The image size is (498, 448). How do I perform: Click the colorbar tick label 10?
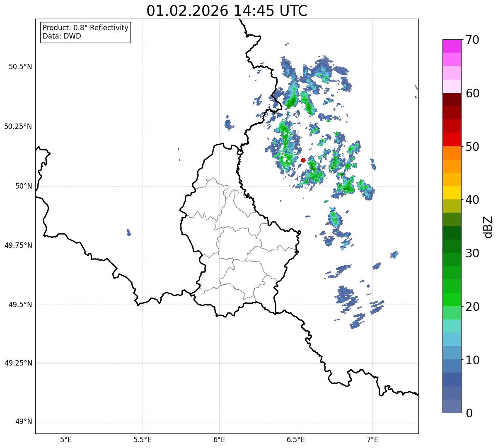pos(473,360)
